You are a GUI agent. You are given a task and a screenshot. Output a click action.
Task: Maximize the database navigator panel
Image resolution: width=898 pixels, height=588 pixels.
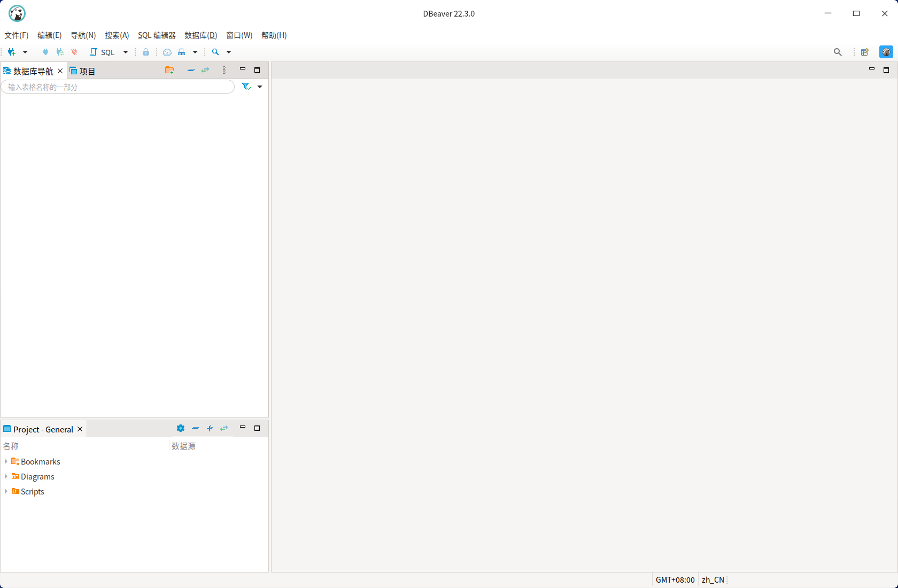pos(257,70)
